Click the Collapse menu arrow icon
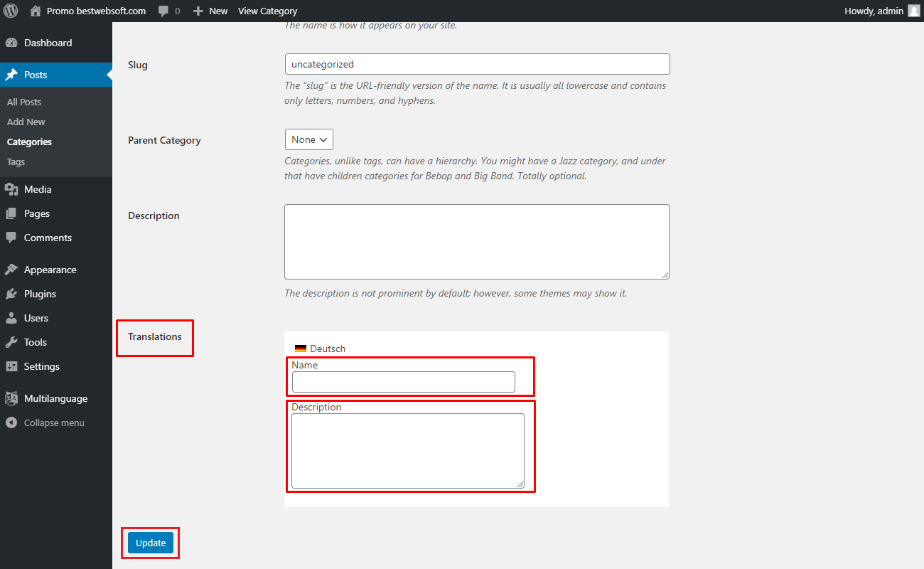Image resolution: width=924 pixels, height=569 pixels. [11, 422]
